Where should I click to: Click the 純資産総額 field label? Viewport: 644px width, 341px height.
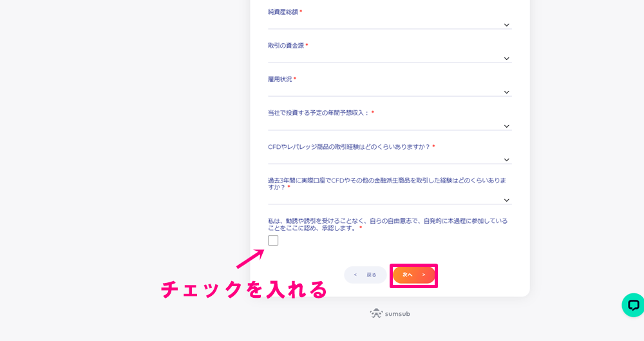(x=283, y=12)
